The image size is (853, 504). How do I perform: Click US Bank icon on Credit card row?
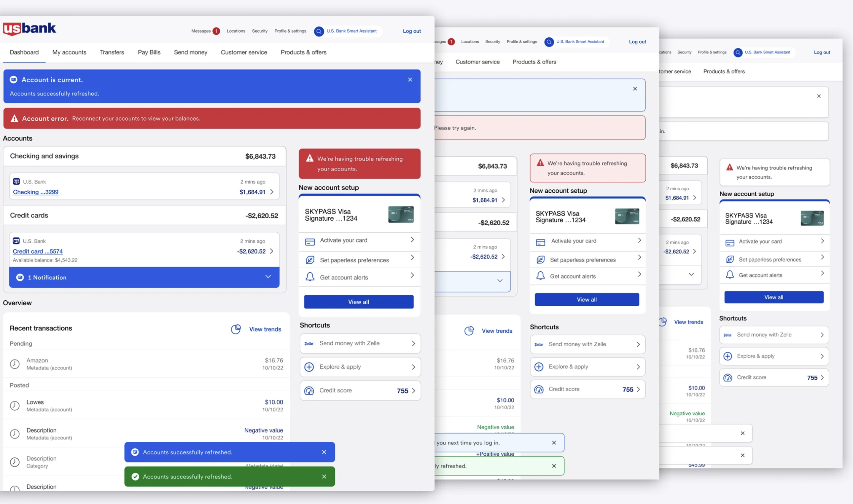coord(16,241)
